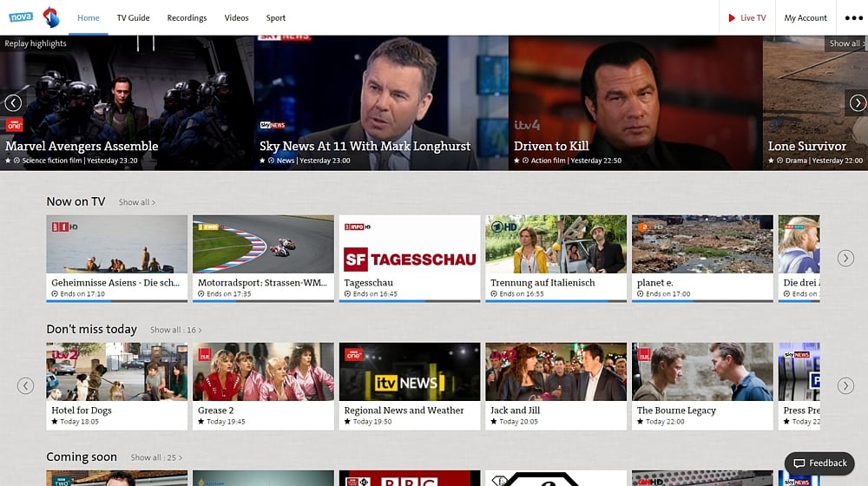Open the Videos tab
This screenshot has width=868, height=486.
(236, 17)
